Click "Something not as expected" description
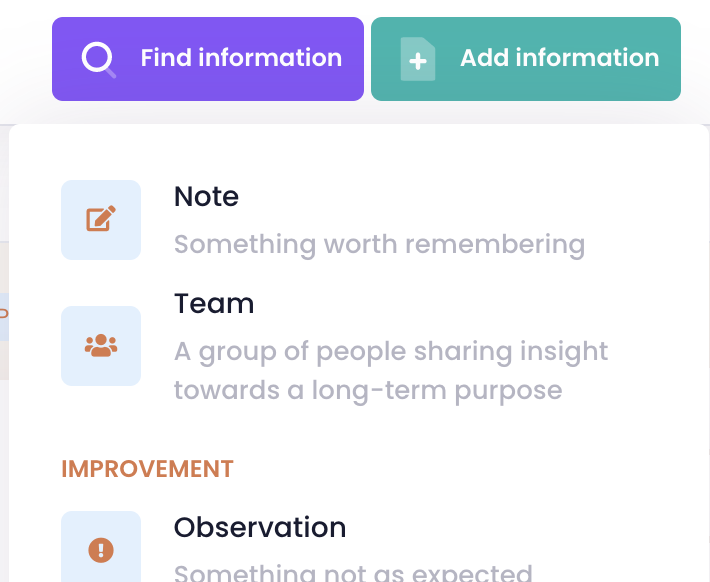710x582 pixels. pos(353,572)
